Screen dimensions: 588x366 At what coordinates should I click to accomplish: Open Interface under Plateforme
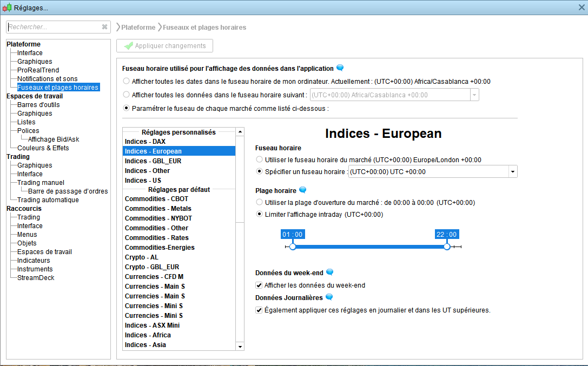pos(30,53)
